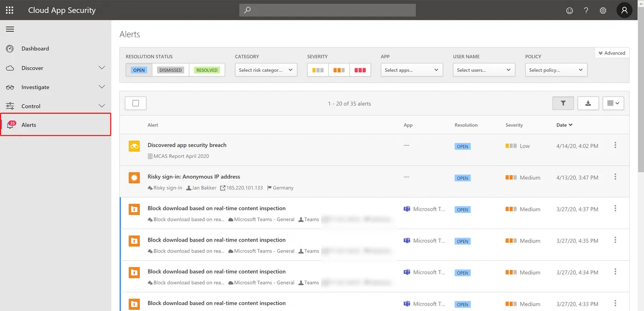Image resolution: width=644 pixels, height=311 pixels.
Task: Click the Investigate glasses icon
Action: point(10,87)
